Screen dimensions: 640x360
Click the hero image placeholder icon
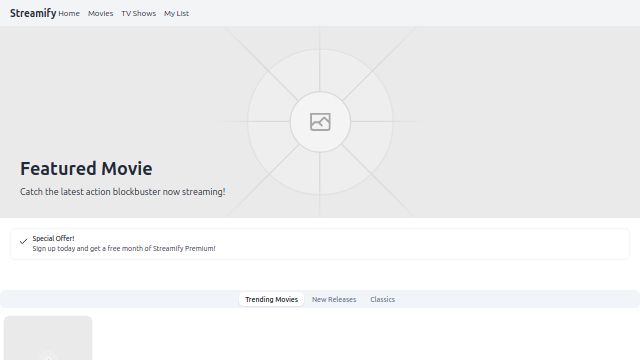pyautogui.click(x=320, y=122)
